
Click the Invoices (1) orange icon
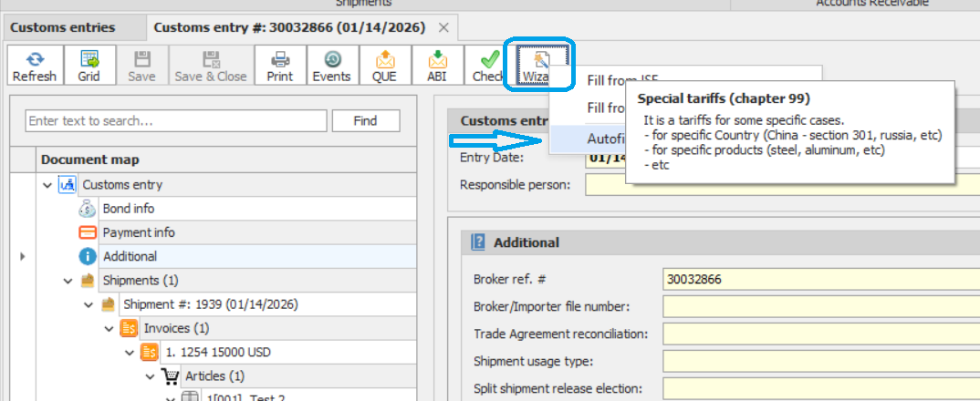pos(129,328)
